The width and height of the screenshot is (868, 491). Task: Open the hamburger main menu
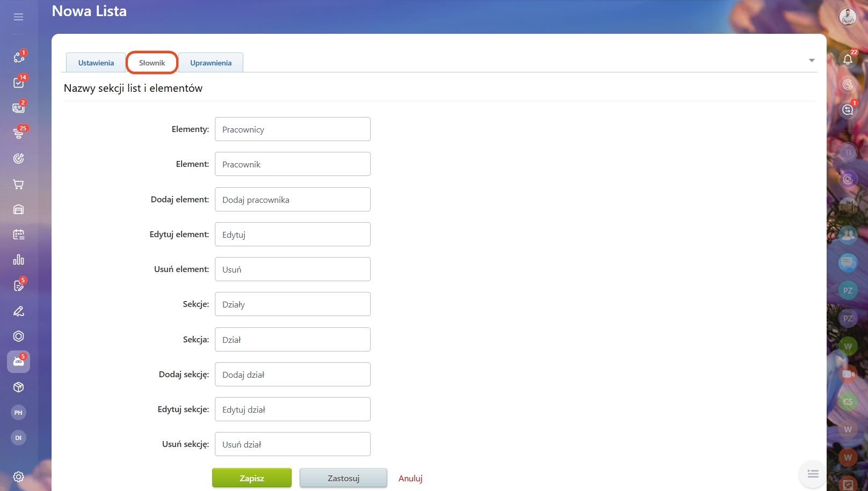point(18,17)
